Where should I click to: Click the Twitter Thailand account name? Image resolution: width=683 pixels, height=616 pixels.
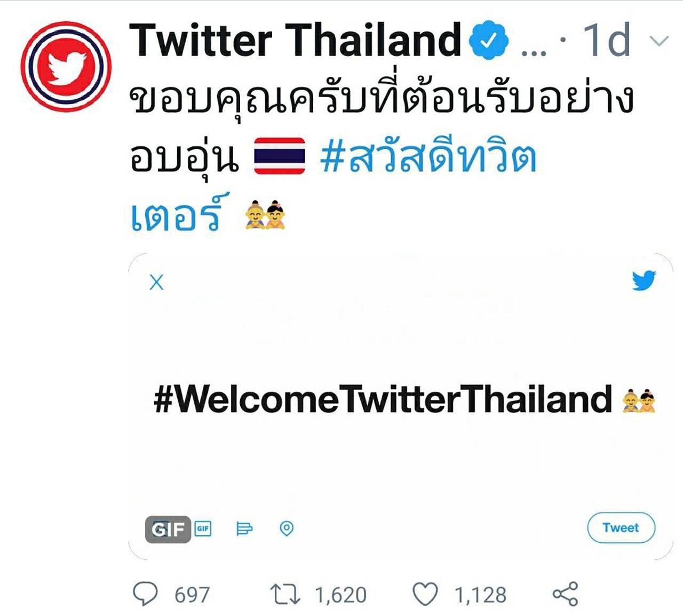(295, 40)
